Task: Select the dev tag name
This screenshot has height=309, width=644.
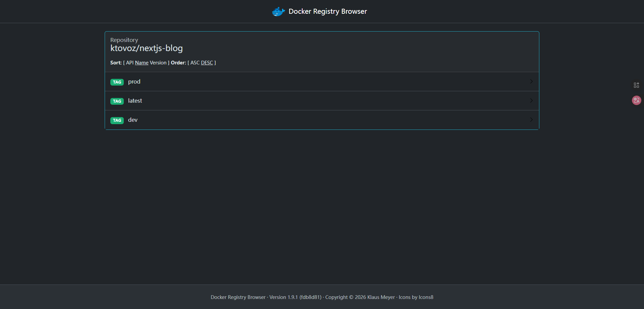Action: coord(133,120)
